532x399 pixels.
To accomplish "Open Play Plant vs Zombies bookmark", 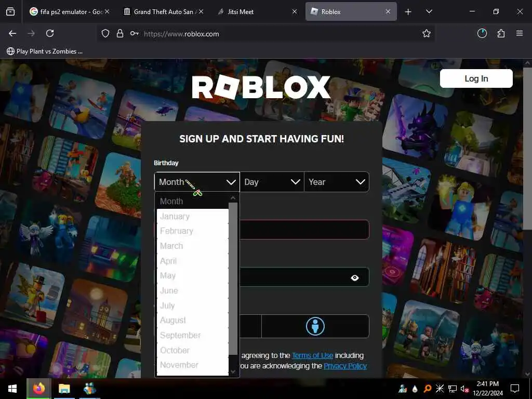I will tap(45, 51).
